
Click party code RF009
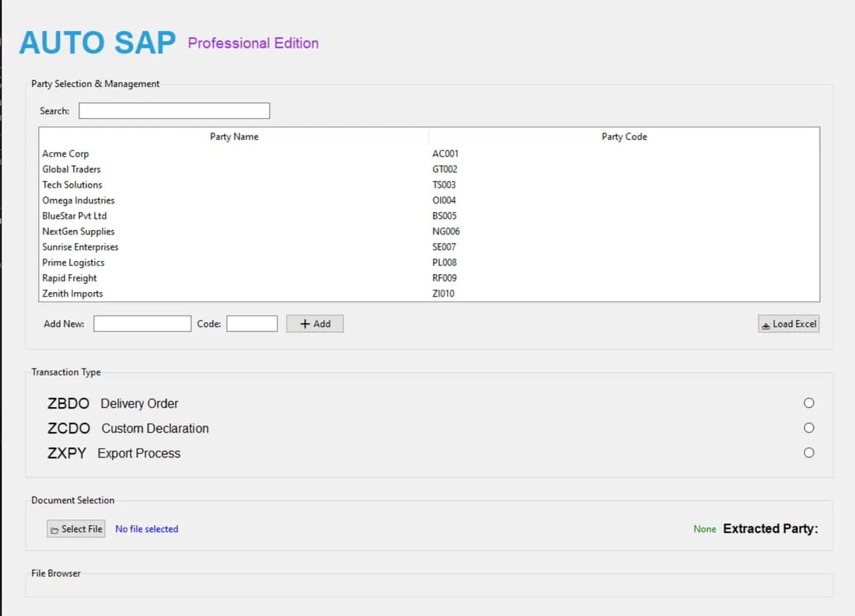[x=445, y=278]
